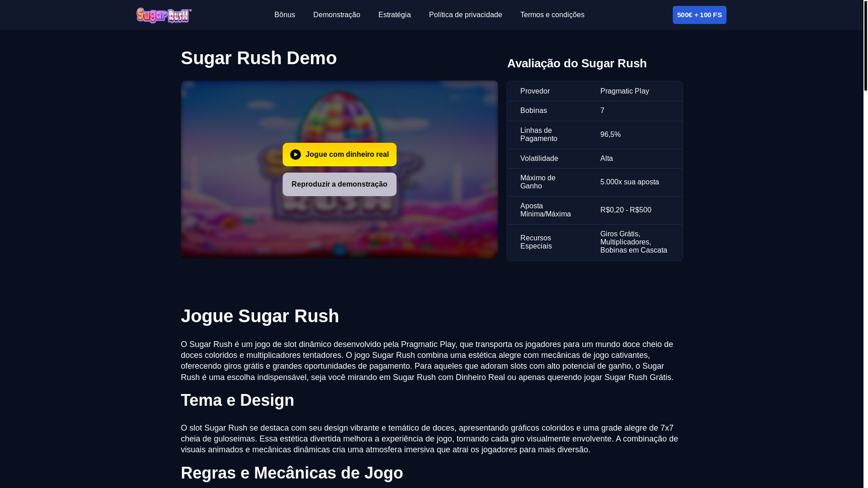Click Máximo de Ganho label
The width and height of the screenshot is (868, 488).
pyautogui.click(x=538, y=182)
